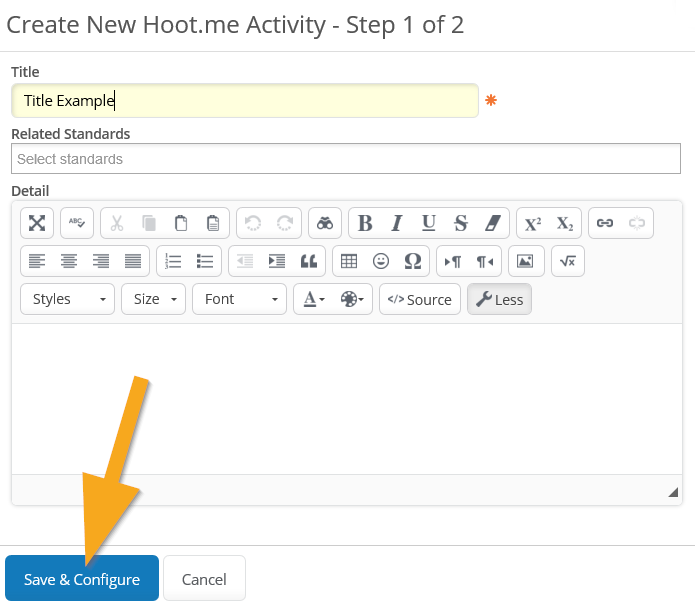Open the Styles dropdown
The height and width of the screenshot is (611, 695).
point(67,299)
